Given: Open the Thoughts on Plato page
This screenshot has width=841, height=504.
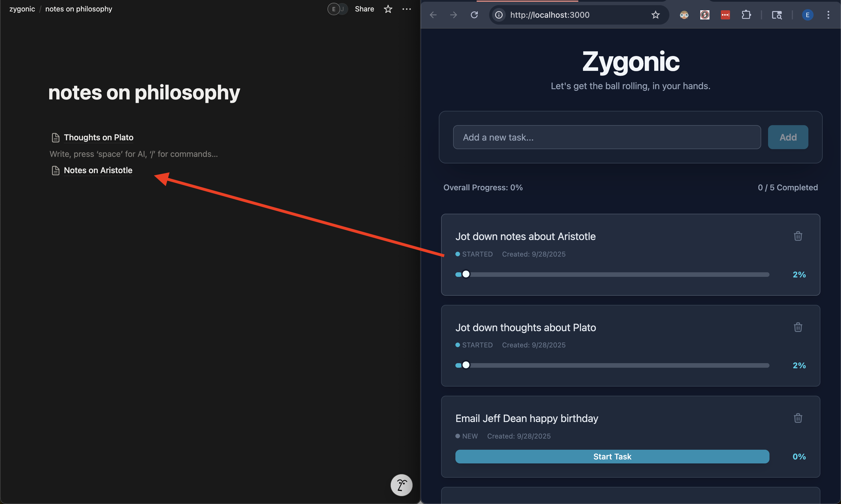Looking at the screenshot, I should (x=98, y=137).
